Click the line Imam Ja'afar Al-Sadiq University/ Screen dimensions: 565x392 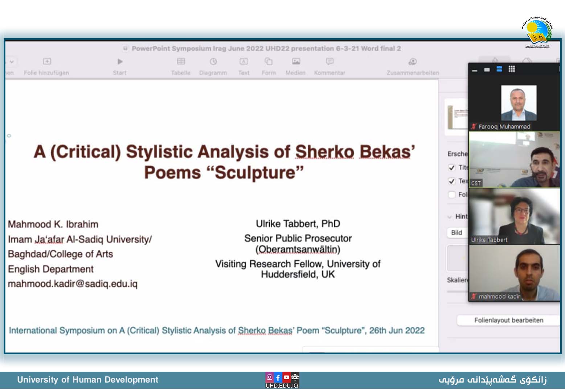pos(80,240)
